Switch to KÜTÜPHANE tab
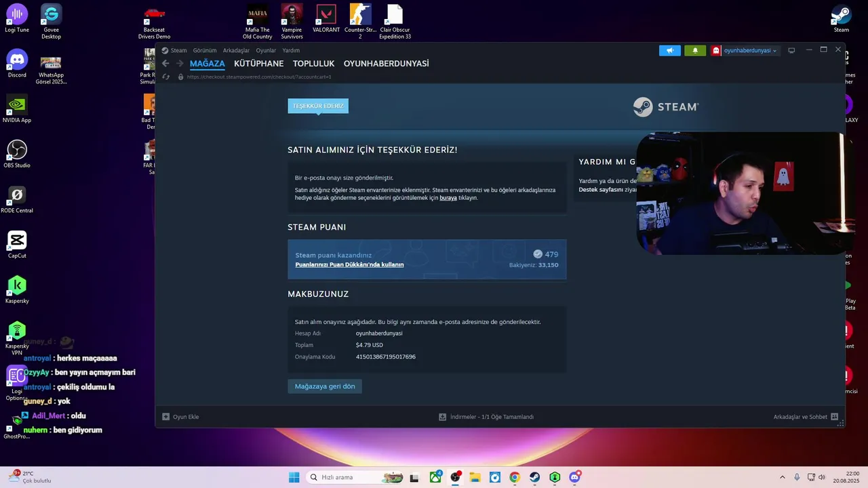 coord(259,64)
